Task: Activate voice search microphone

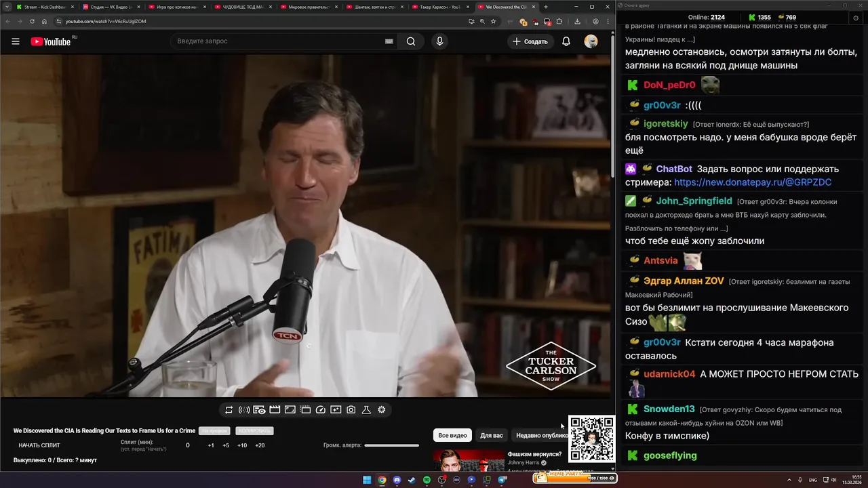Action: (439, 41)
